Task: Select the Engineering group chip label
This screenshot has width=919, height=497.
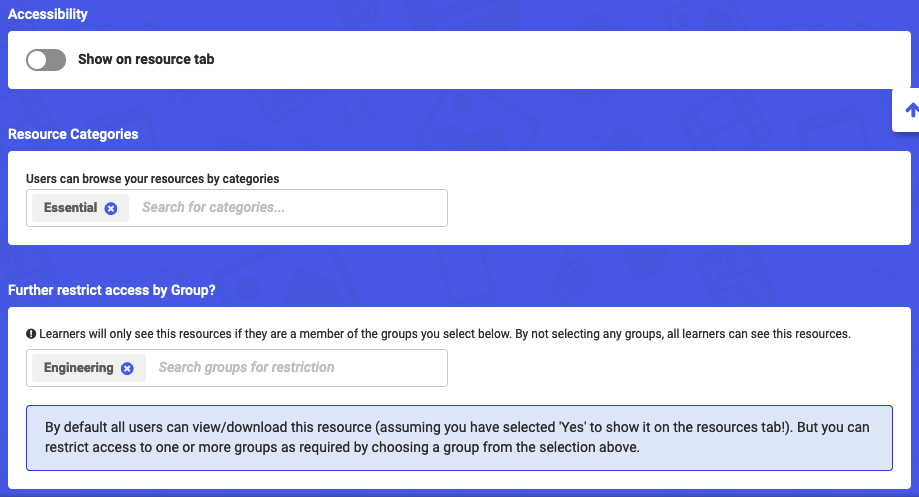Action: coord(78,368)
